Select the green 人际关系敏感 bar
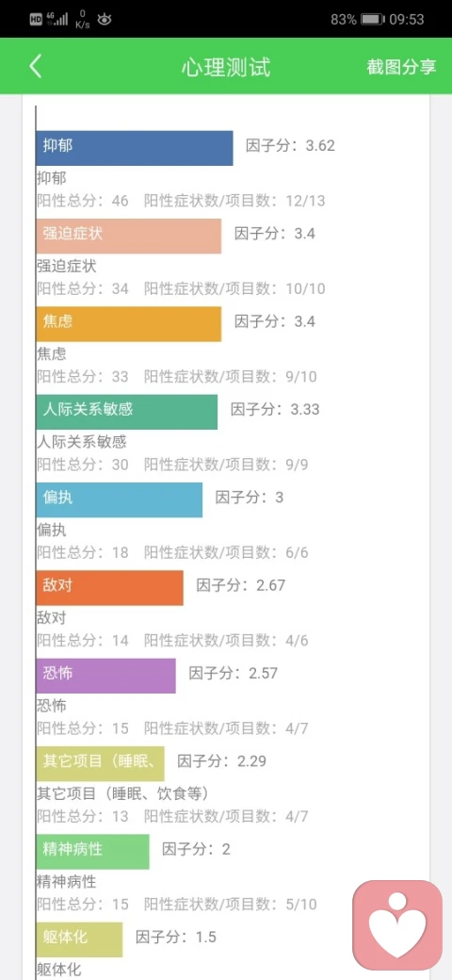This screenshot has width=452, height=980. [x=127, y=412]
